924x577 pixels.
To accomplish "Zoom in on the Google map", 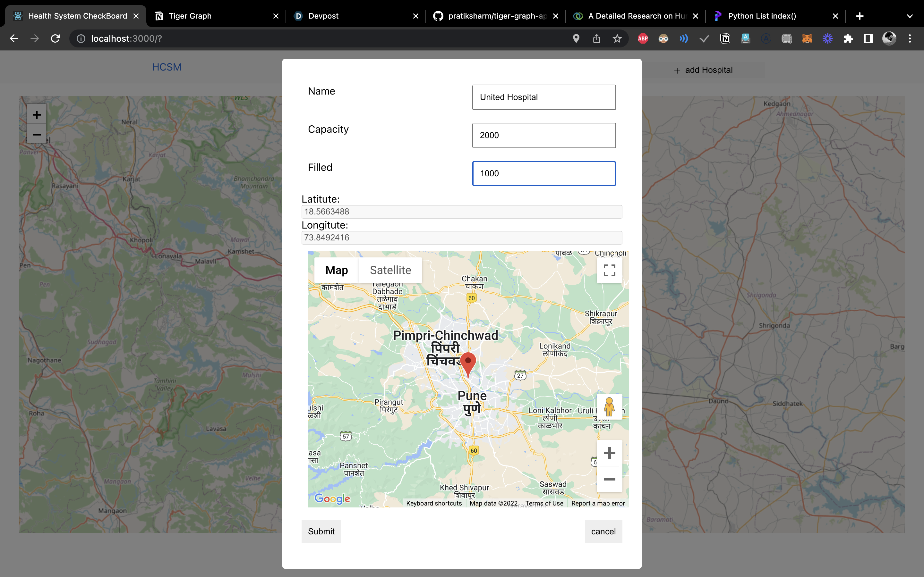I will 609,453.
